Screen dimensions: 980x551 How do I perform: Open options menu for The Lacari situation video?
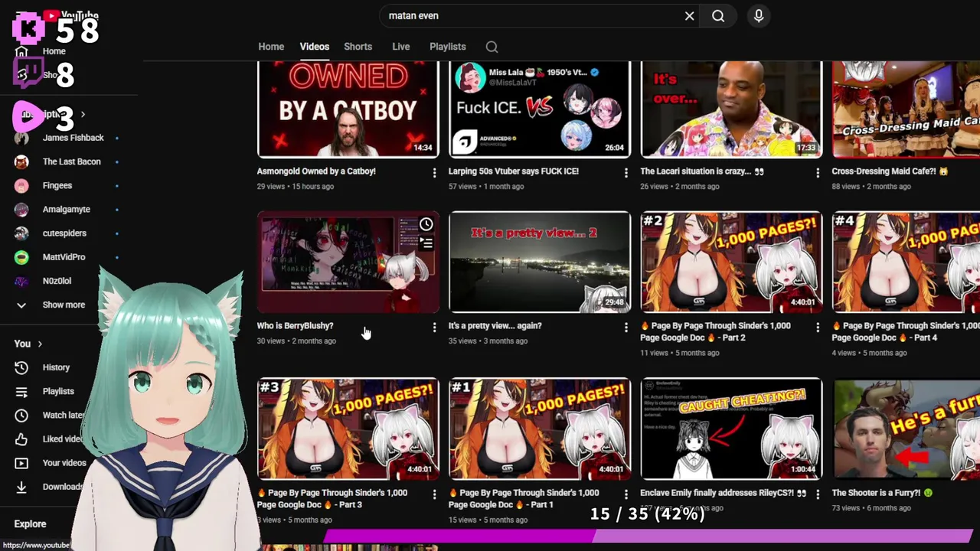click(x=817, y=172)
